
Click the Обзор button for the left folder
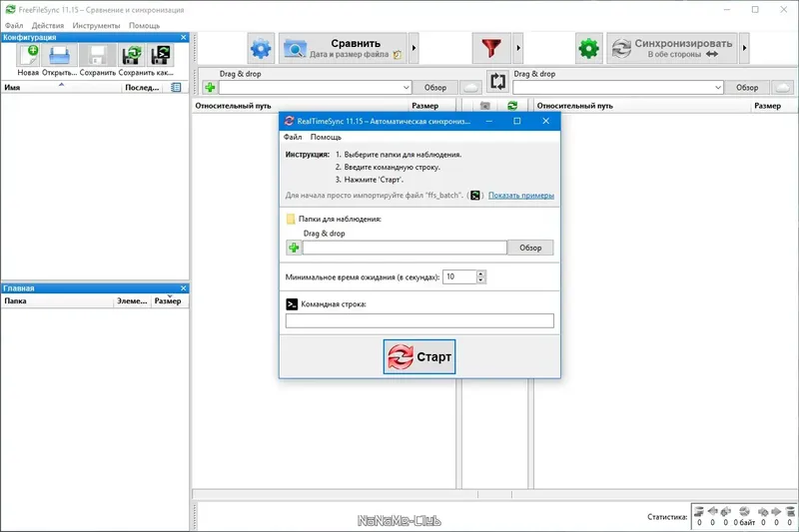coord(435,88)
